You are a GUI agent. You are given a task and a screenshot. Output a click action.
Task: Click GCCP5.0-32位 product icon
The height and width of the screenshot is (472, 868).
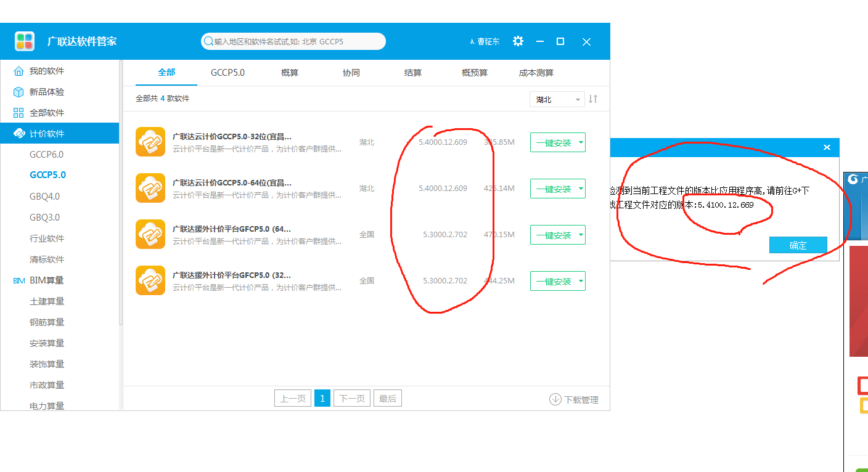point(150,142)
